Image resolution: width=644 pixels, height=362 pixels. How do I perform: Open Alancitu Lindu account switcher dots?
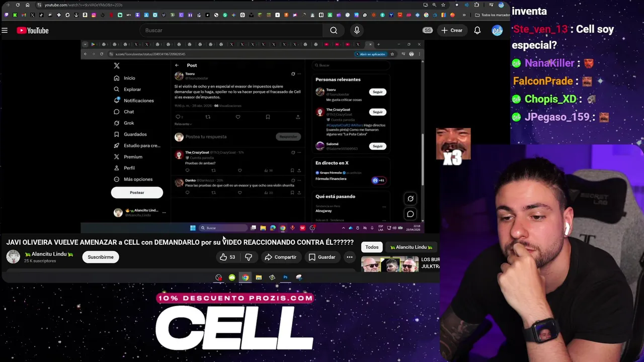(x=164, y=213)
